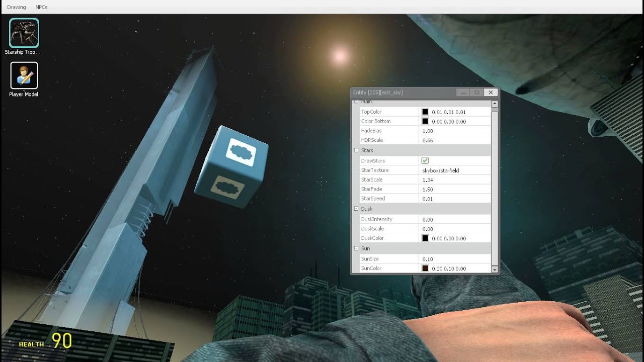
Task: Pick the DuskColor swatch
Action: (425, 238)
